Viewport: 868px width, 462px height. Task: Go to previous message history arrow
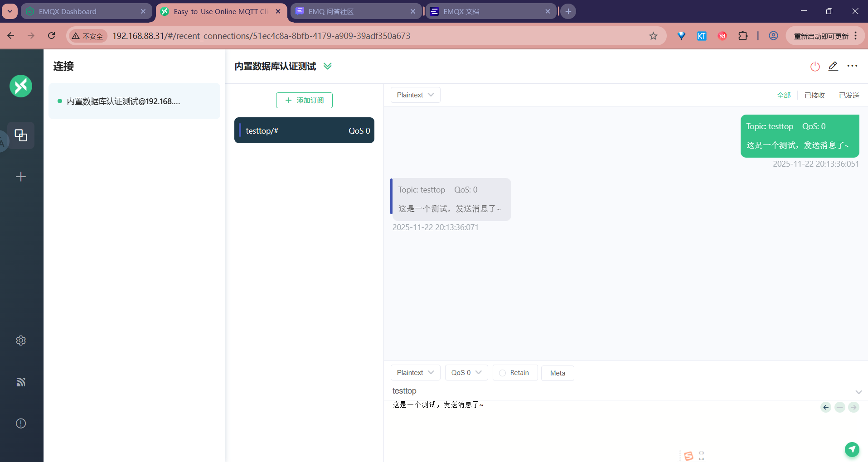click(826, 407)
